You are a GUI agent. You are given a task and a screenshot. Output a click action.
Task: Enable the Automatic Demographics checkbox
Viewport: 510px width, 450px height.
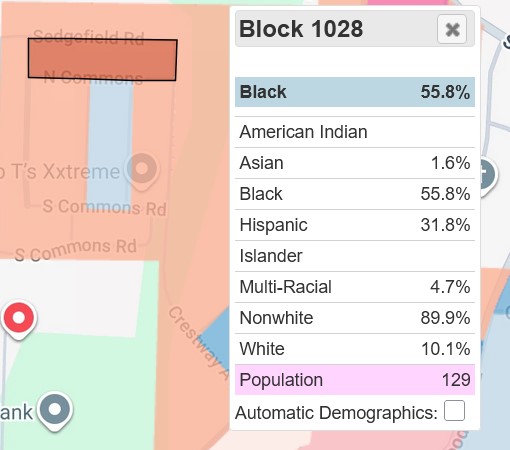point(454,411)
